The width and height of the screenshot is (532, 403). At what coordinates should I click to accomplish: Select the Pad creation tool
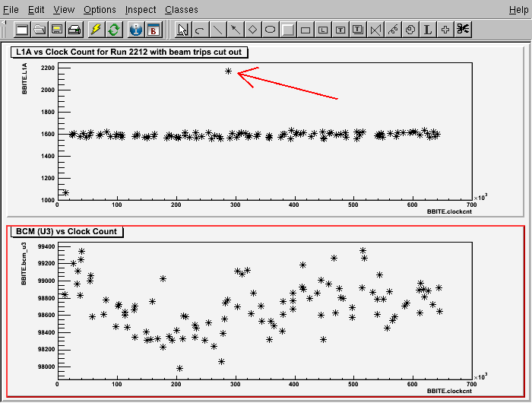pyautogui.click(x=288, y=30)
